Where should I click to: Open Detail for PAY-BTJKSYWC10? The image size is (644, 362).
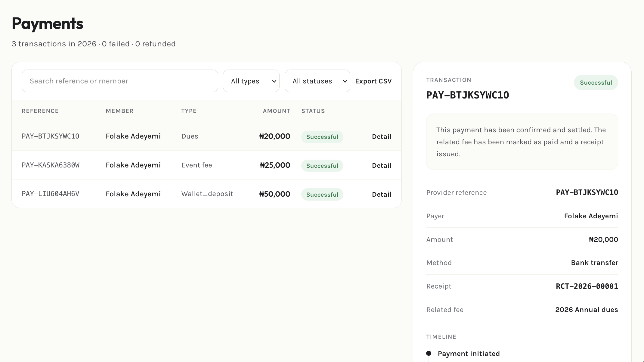tap(382, 136)
